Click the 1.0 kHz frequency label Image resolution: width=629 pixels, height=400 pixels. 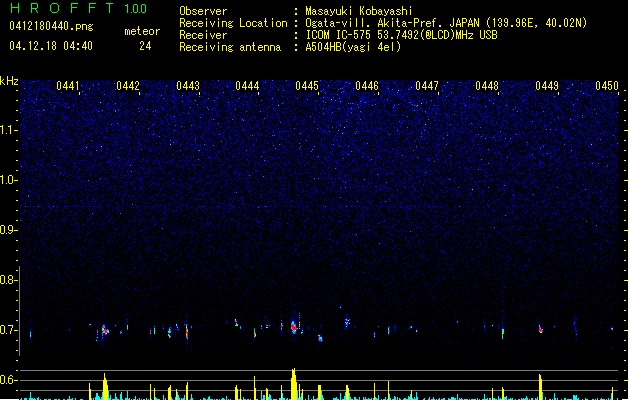coord(8,180)
